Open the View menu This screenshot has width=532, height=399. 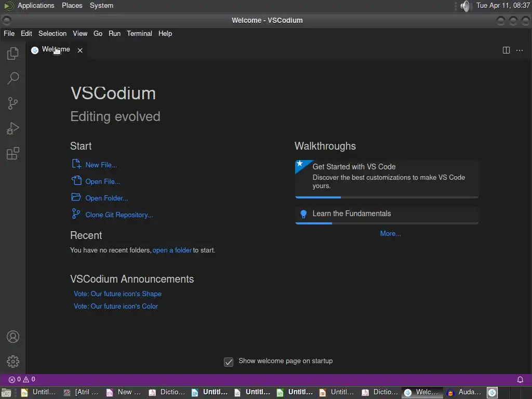[x=80, y=34]
